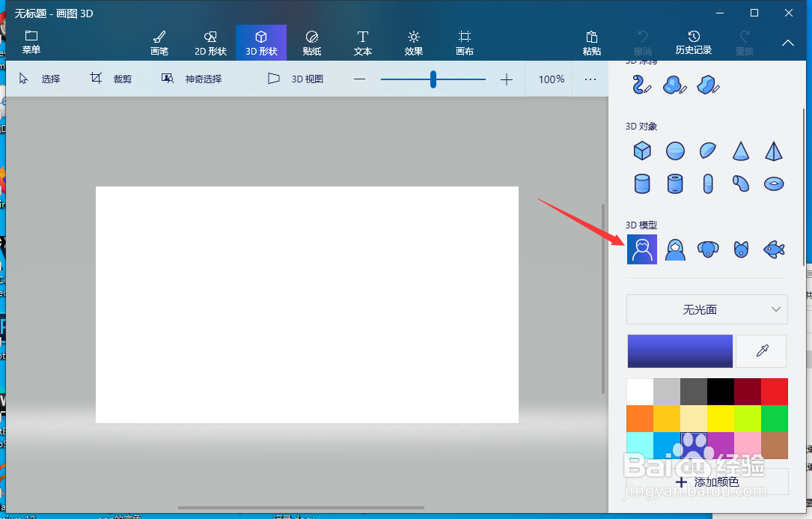
Task: Switch to the 2D 形状 tab
Action: [x=210, y=43]
